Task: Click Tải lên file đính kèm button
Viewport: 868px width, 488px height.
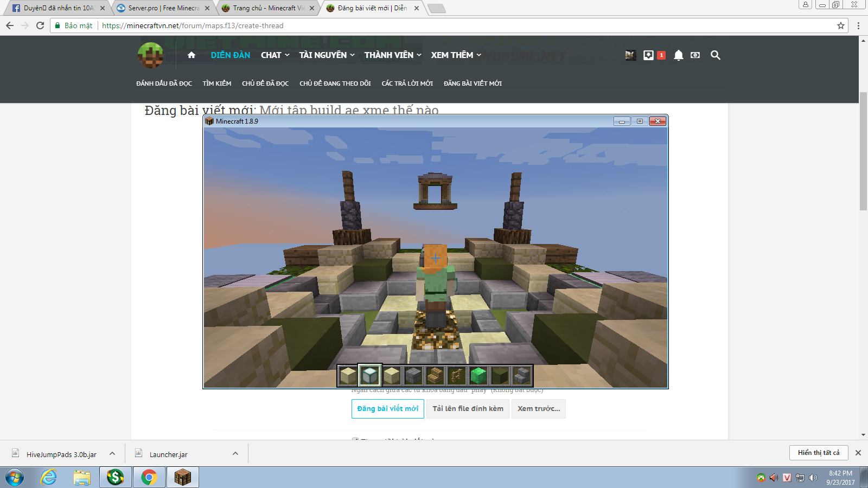Action: tap(468, 409)
